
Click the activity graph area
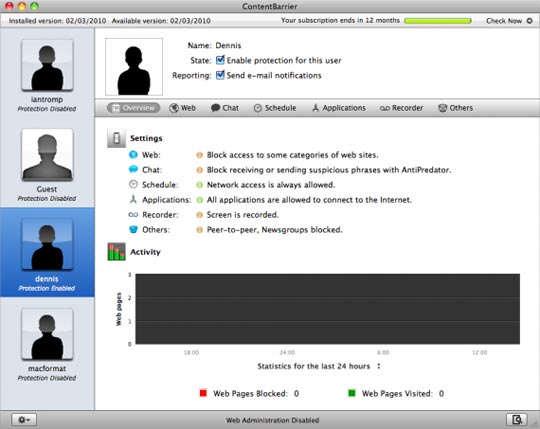328,309
